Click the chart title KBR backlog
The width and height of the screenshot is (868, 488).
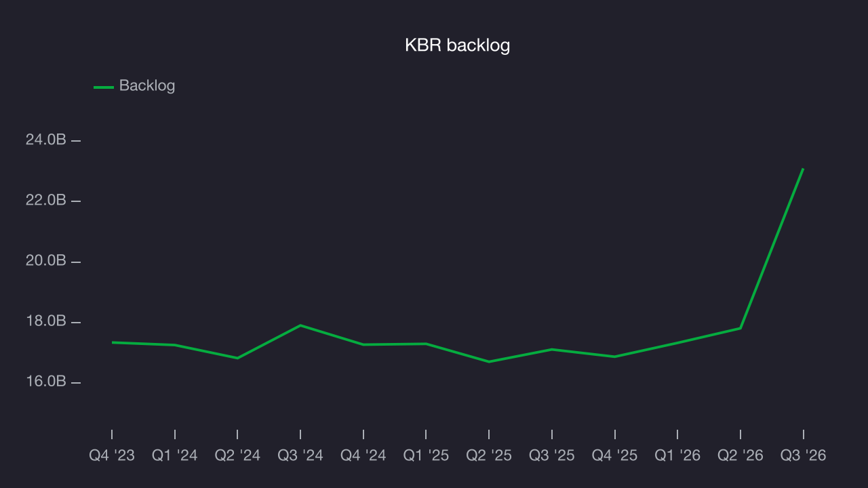(457, 45)
